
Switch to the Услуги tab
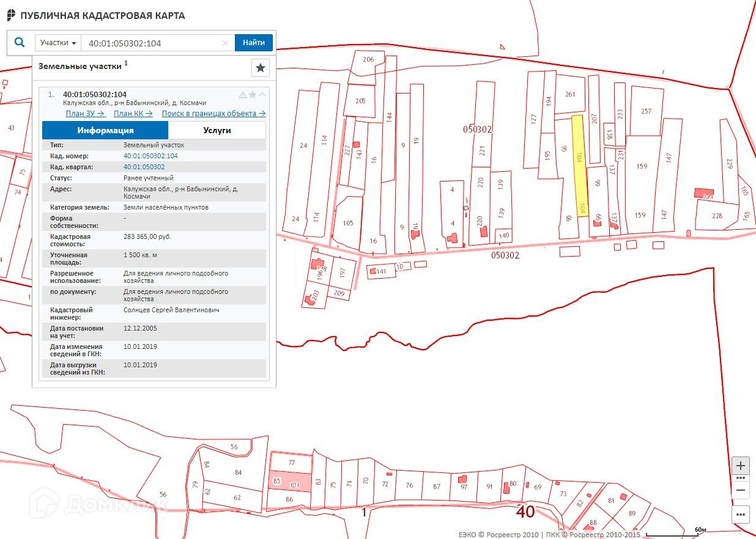(x=217, y=130)
